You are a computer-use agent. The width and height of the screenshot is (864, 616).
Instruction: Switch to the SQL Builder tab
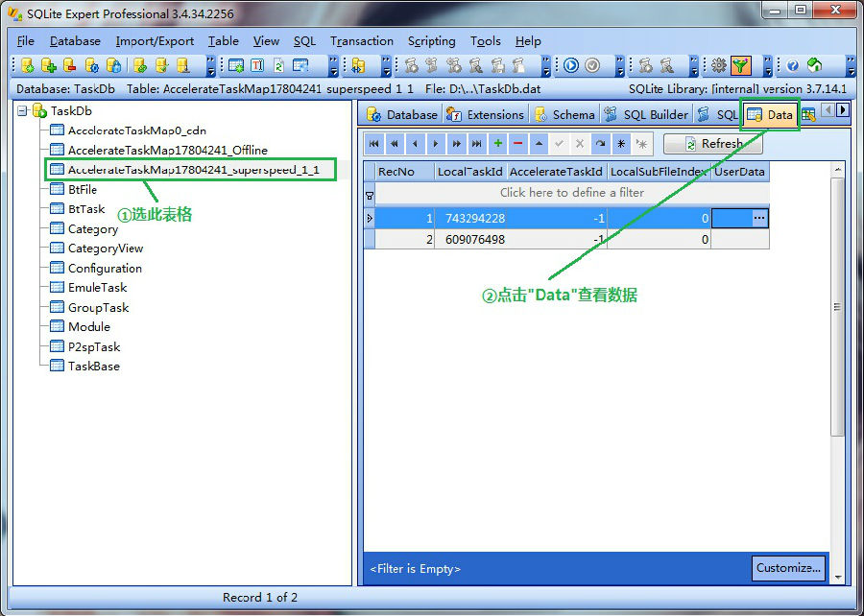tap(646, 115)
